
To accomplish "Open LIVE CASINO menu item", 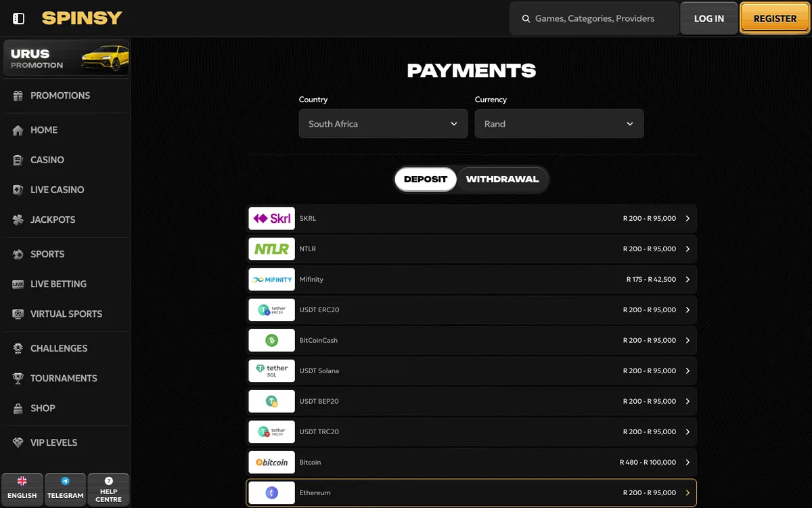I will tap(66, 190).
